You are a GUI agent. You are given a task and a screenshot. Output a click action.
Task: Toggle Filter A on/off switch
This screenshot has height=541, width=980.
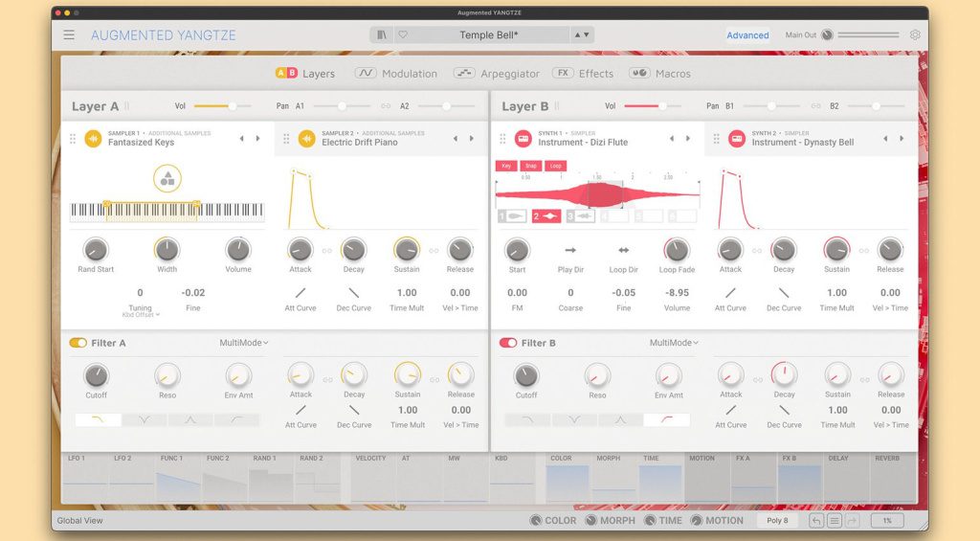click(78, 343)
